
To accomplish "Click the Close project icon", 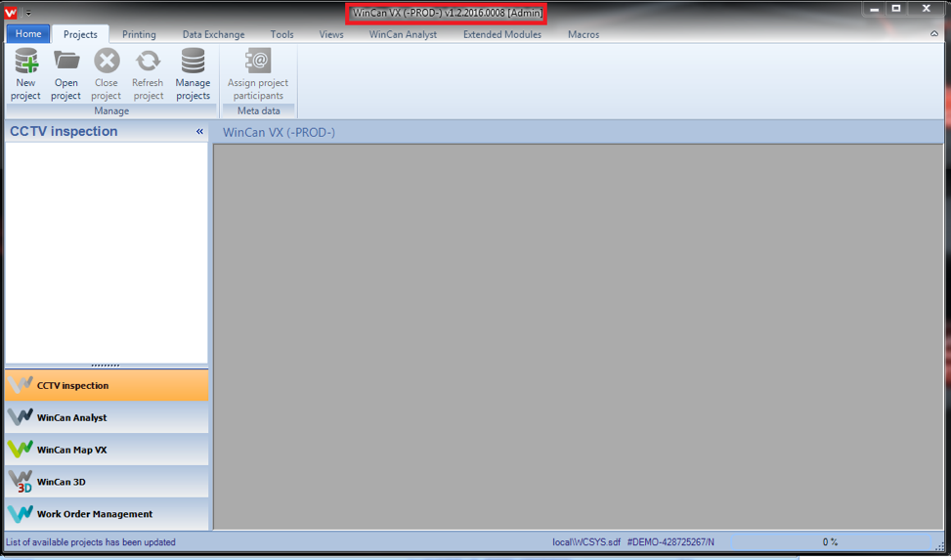I will (107, 61).
